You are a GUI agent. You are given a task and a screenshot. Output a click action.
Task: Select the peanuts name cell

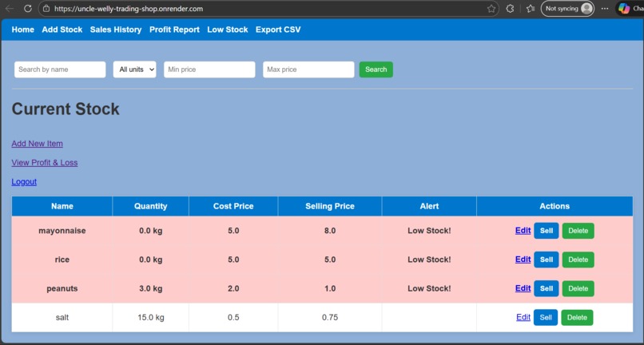62,289
